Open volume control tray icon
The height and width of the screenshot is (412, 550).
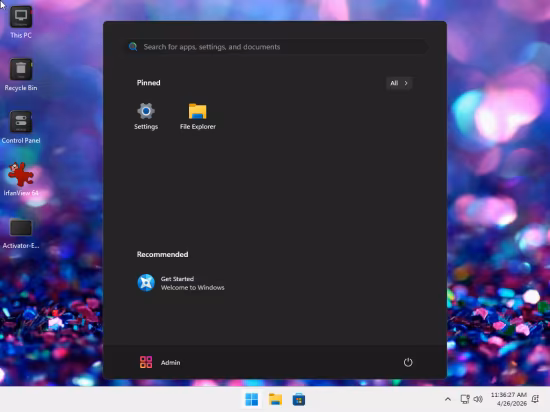click(478, 399)
